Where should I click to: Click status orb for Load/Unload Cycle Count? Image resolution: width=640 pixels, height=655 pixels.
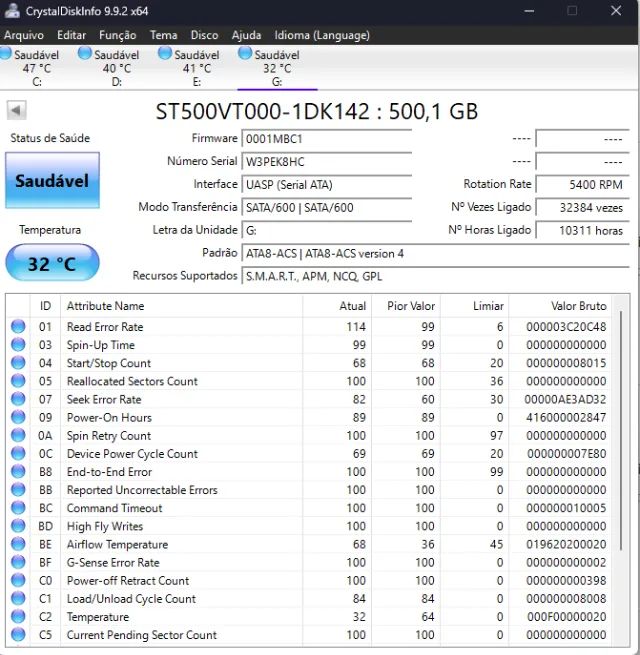click(18, 598)
